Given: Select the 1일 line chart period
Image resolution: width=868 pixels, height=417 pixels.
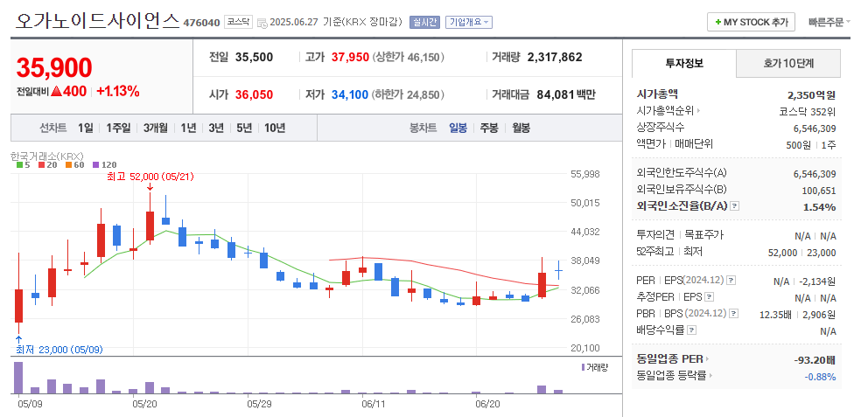Looking at the screenshot, I should tap(85, 129).
